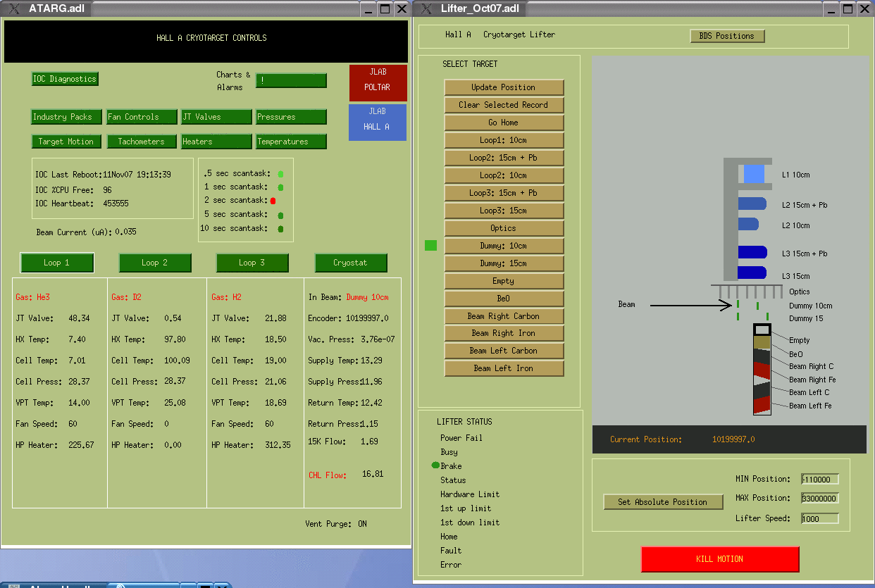Image resolution: width=875 pixels, height=588 pixels.
Task: Click the Lifter Speed input field
Action: click(820, 519)
